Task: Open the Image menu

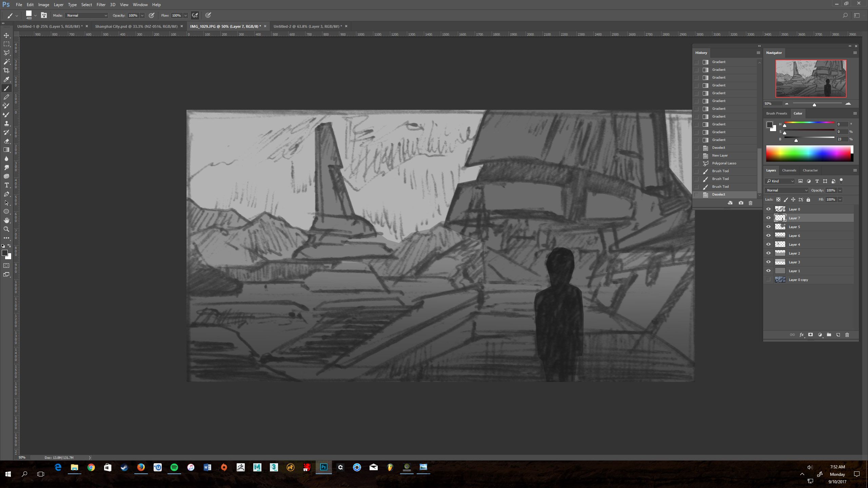Action: point(43,5)
